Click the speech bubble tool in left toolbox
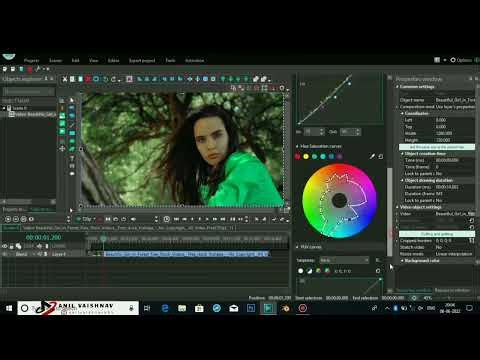The image size is (480, 360). pyautogui.click(x=72, y=174)
